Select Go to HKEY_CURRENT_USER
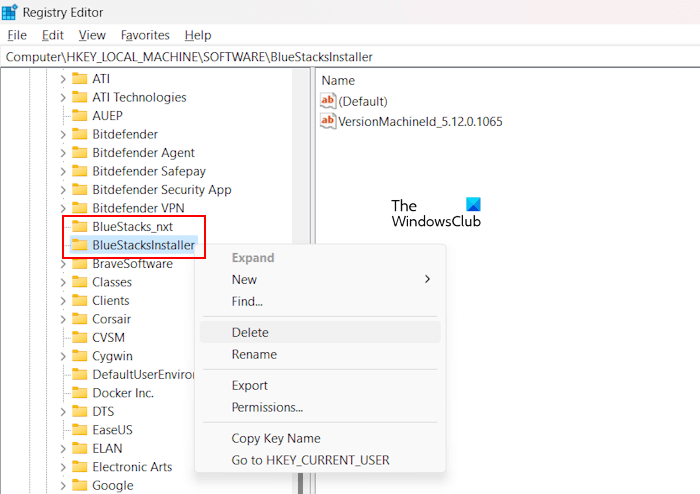Image resolution: width=700 pixels, height=494 pixels. [x=320, y=460]
